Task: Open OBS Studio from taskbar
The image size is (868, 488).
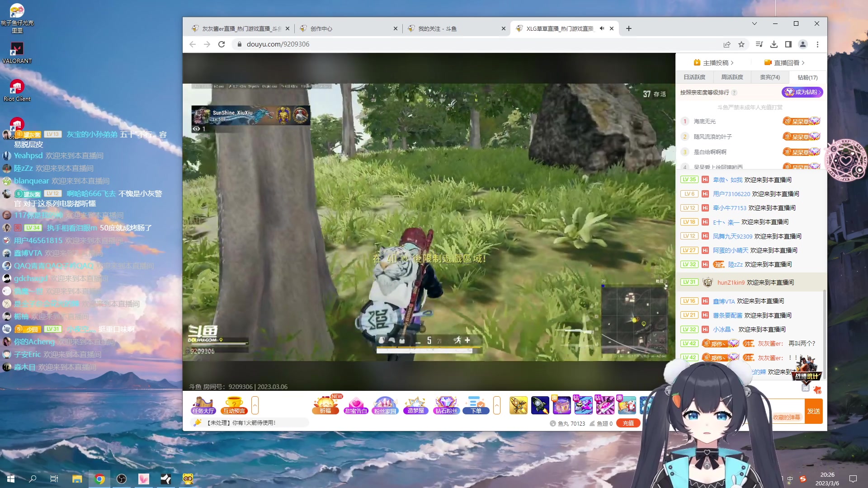Action: (122, 479)
